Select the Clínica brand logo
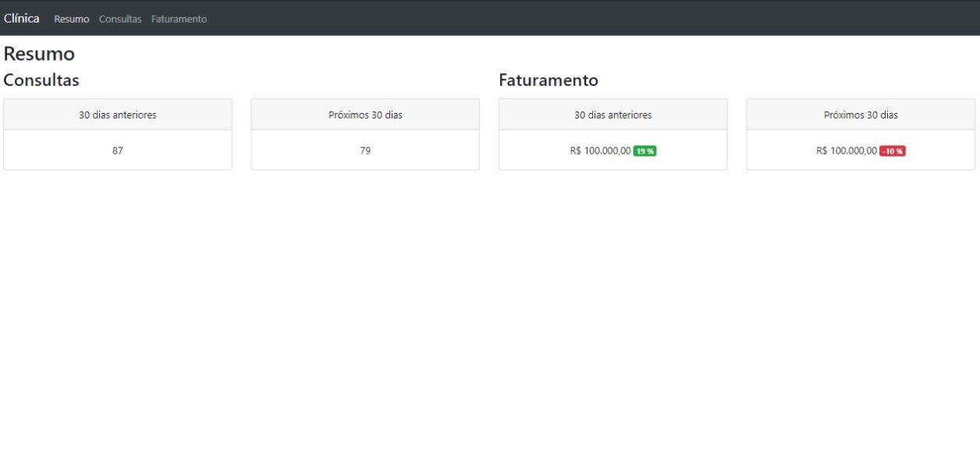980x474 pixels. click(x=21, y=18)
